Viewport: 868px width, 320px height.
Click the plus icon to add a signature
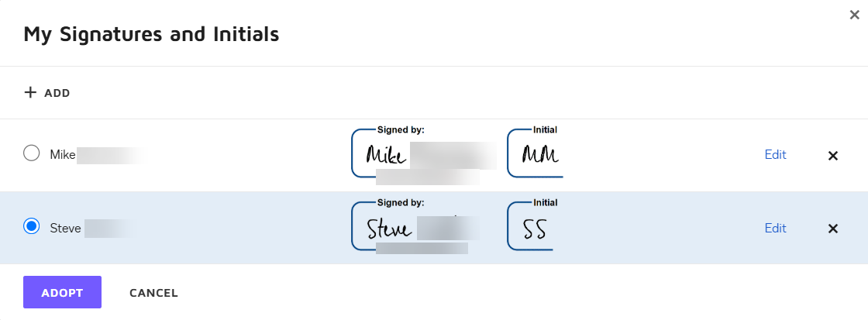tap(31, 93)
